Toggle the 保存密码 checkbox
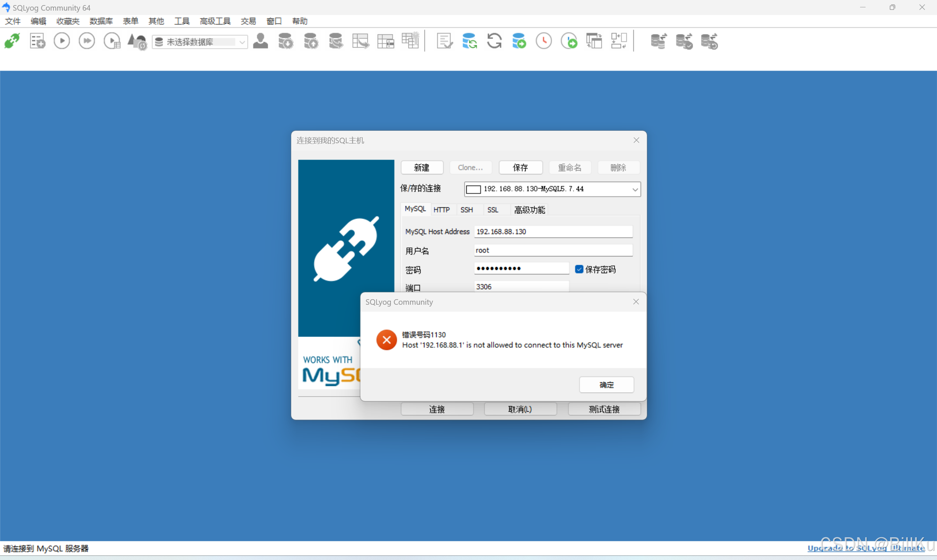Screen dimensions: 937x560 [x=579, y=269]
